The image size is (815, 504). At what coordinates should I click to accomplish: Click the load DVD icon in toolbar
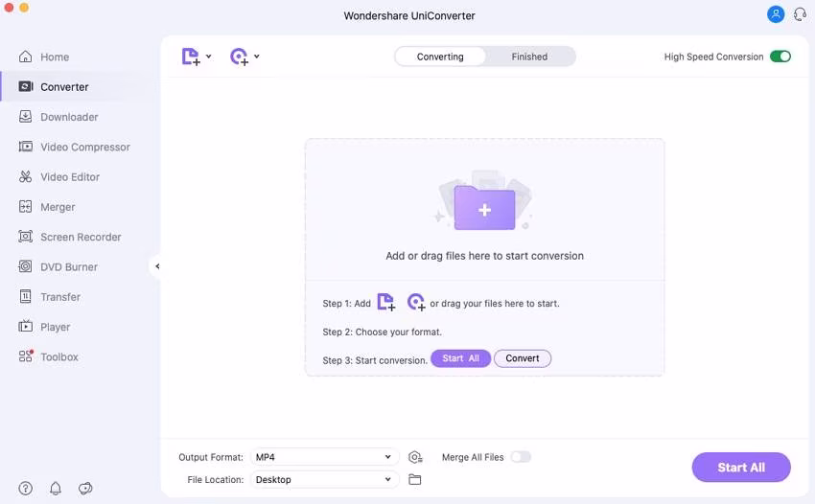[239, 57]
